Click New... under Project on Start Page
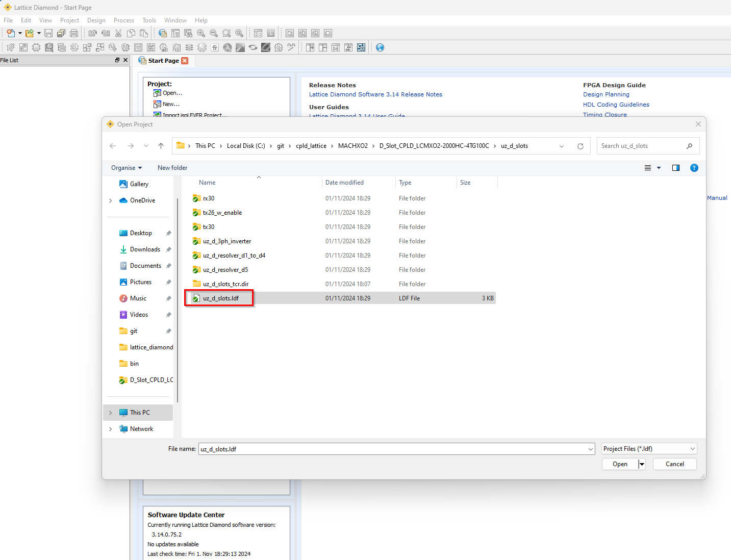Viewport: 731px width, 560px height. (x=166, y=104)
